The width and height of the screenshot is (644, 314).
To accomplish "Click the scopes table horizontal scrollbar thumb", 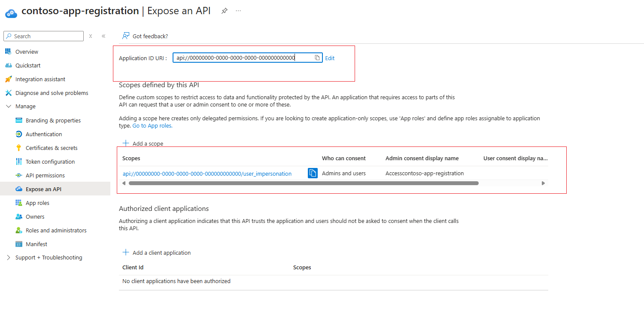I will (x=304, y=183).
